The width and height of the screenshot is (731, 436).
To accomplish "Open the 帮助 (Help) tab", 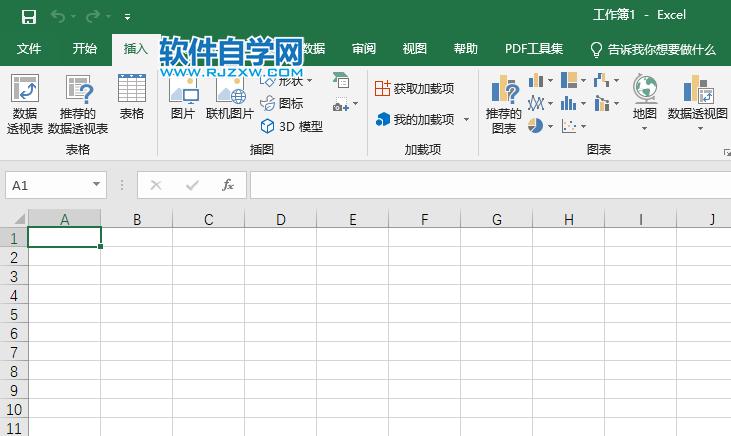I will (465, 49).
